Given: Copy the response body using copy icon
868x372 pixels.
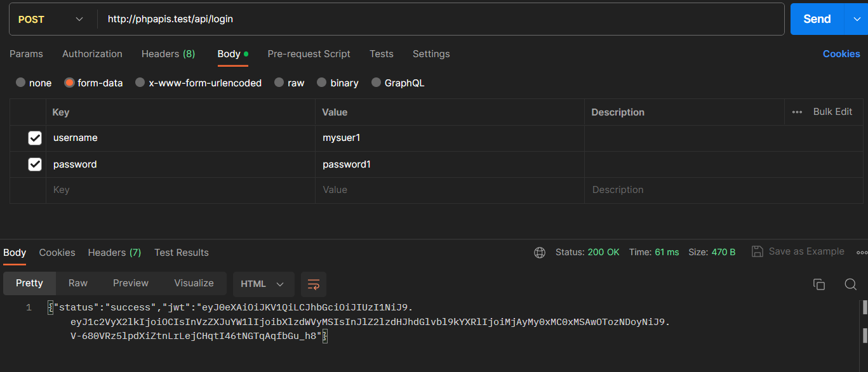Looking at the screenshot, I should [819, 284].
